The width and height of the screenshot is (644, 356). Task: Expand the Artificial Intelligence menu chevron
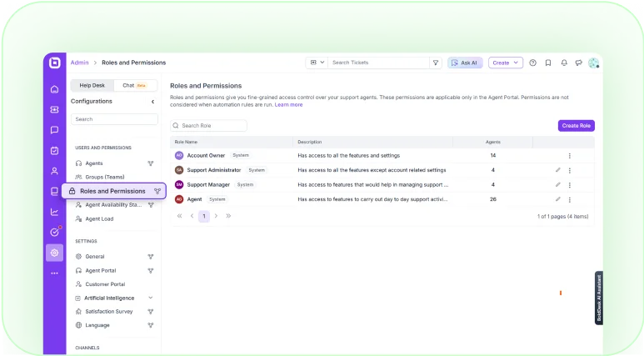150,298
